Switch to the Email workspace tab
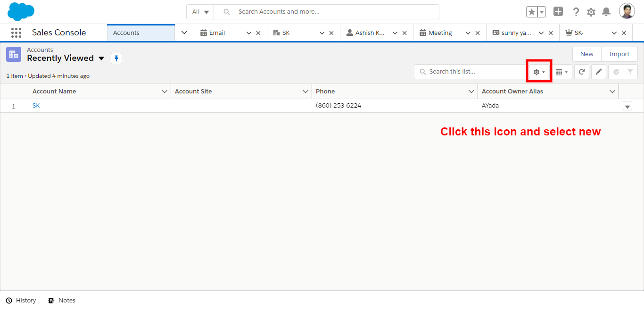This screenshot has height=310, width=644. pos(217,33)
